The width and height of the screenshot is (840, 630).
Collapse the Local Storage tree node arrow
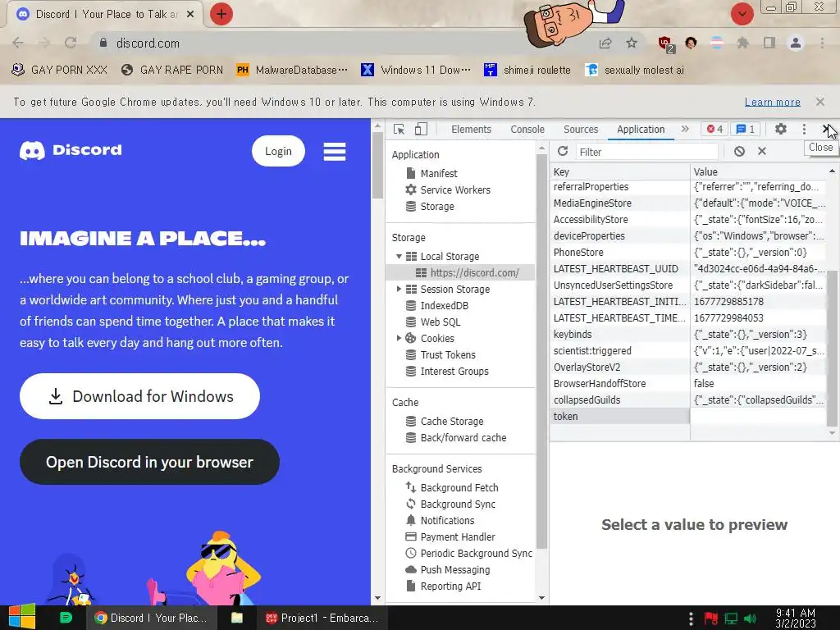click(x=399, y=256)
